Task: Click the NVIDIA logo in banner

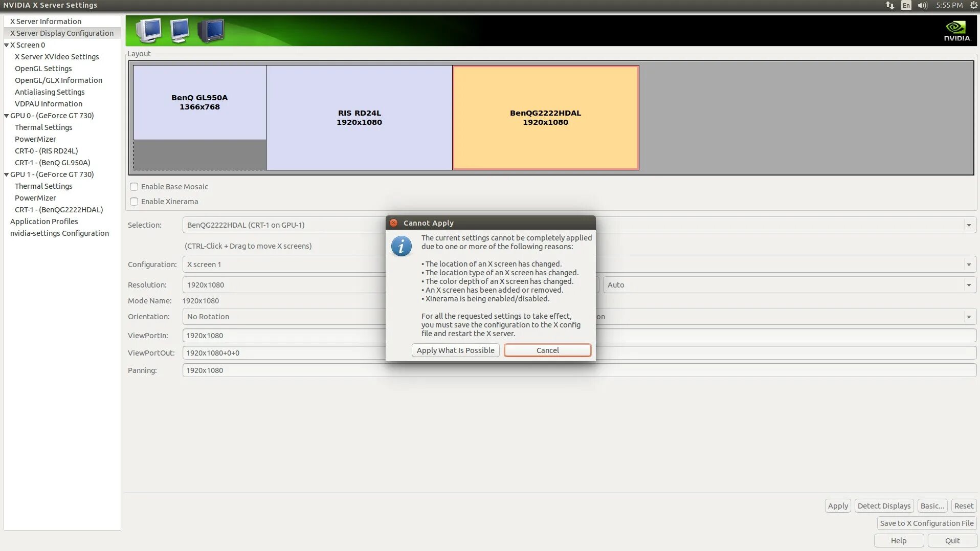Action: coord(956,31)
